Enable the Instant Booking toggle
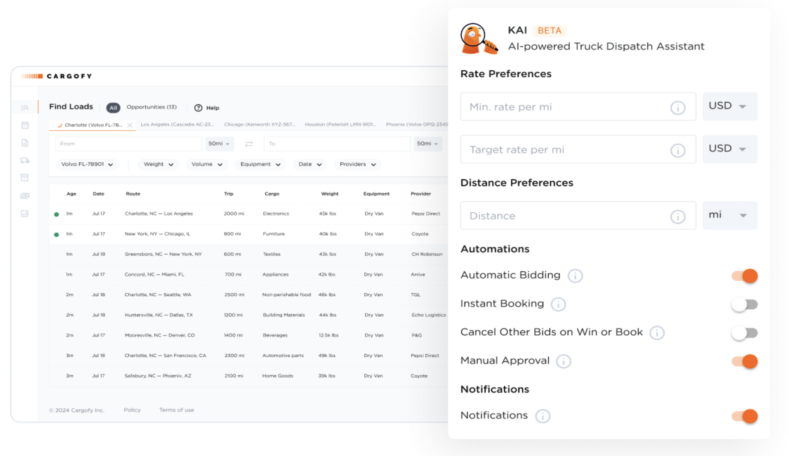789x456 pixels. pos(744,304)
